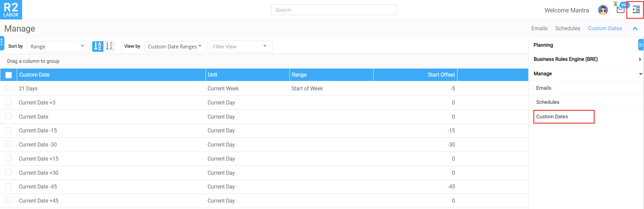Click the R2 Labor logo
644x209 pixels.
[x=11, y=10]
